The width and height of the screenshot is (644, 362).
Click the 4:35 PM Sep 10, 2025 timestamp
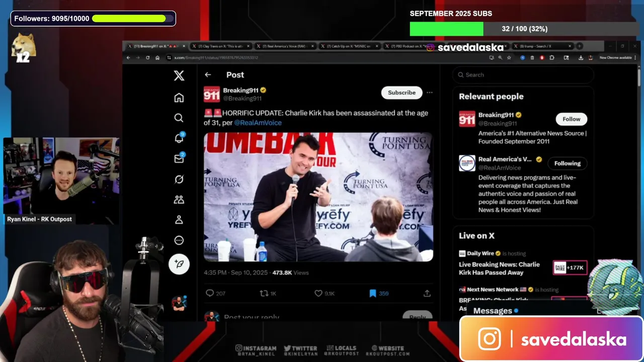[236, 273]
